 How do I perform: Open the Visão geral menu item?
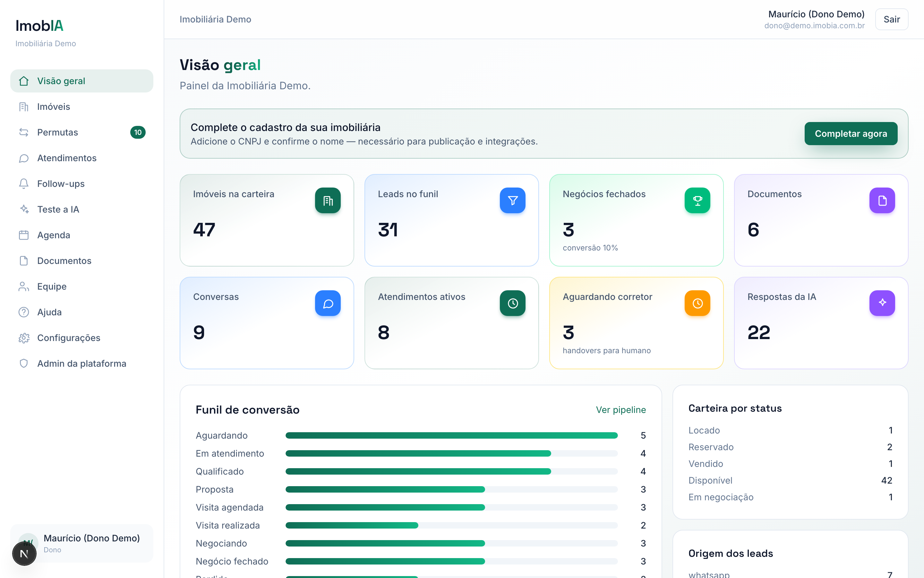point(82,81)
